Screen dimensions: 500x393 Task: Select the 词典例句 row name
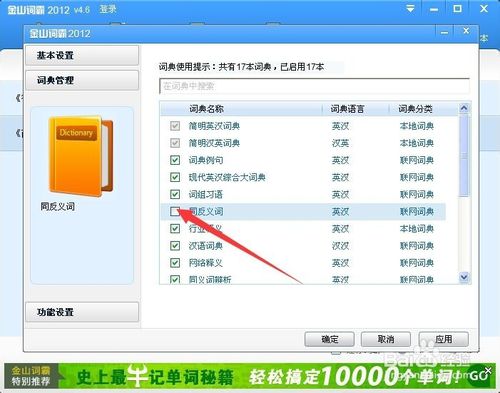pos(206,160)
